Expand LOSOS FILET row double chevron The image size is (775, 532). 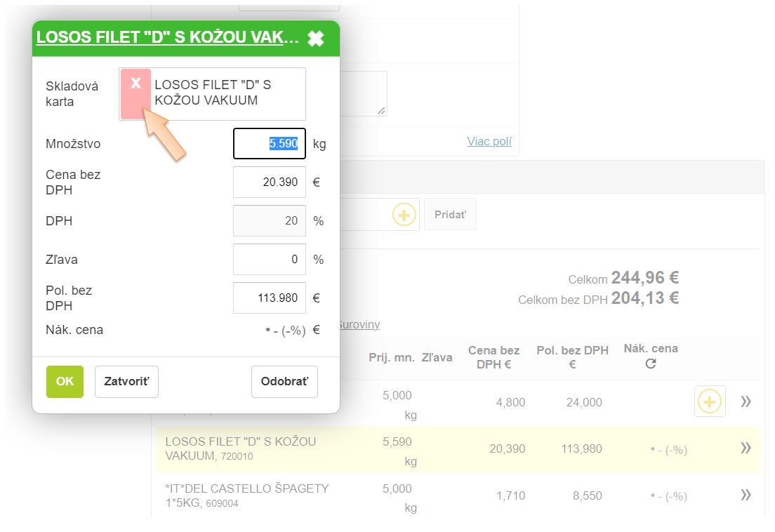pos(746,448)
